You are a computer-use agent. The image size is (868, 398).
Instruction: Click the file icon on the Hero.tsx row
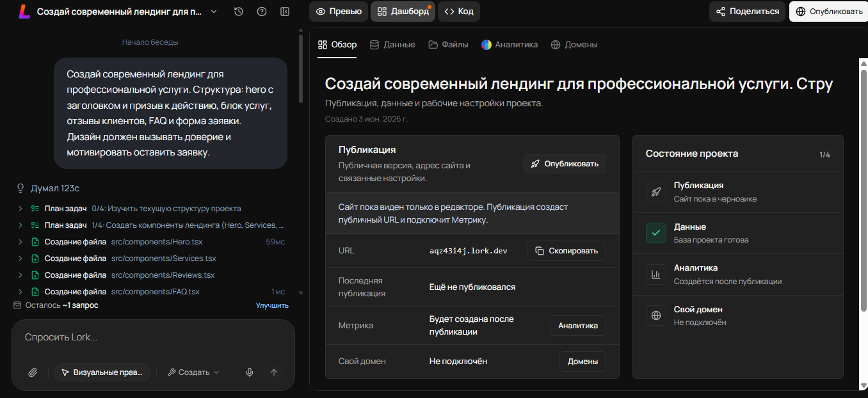pos(36,242)
